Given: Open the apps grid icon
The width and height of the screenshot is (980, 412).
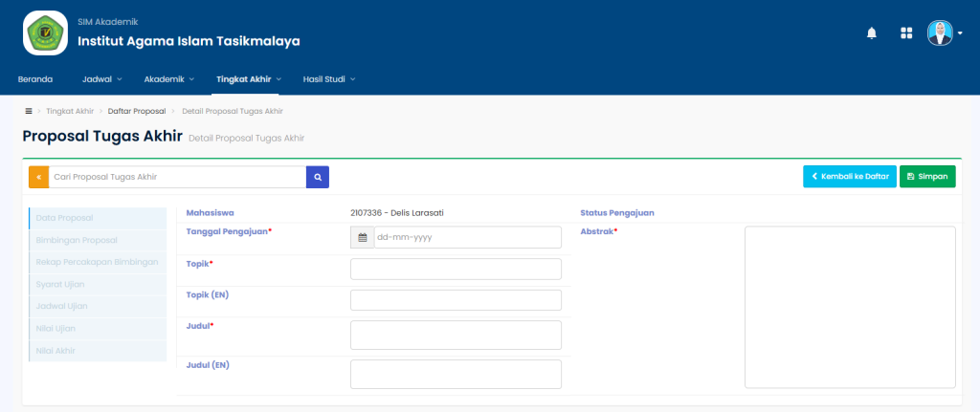Looking at the screenshot, I should tap(906, 33).
